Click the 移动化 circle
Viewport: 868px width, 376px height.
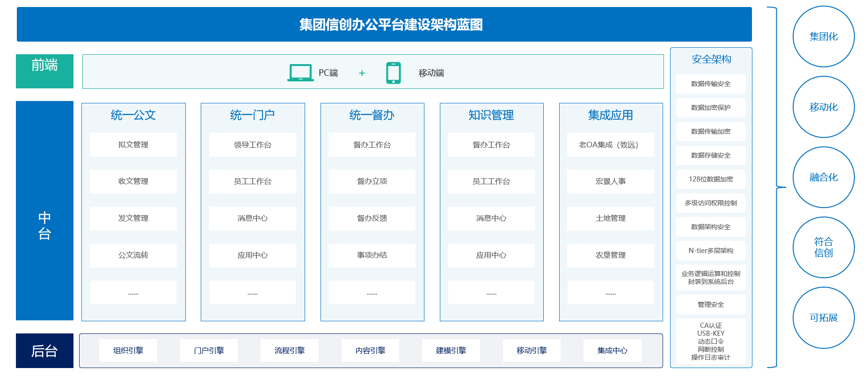(x=824, y=107)
